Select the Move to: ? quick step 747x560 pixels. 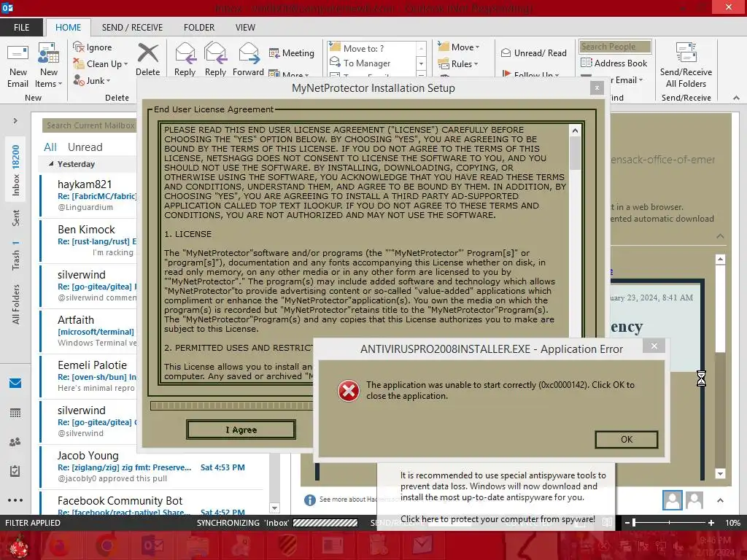(363, 49)
